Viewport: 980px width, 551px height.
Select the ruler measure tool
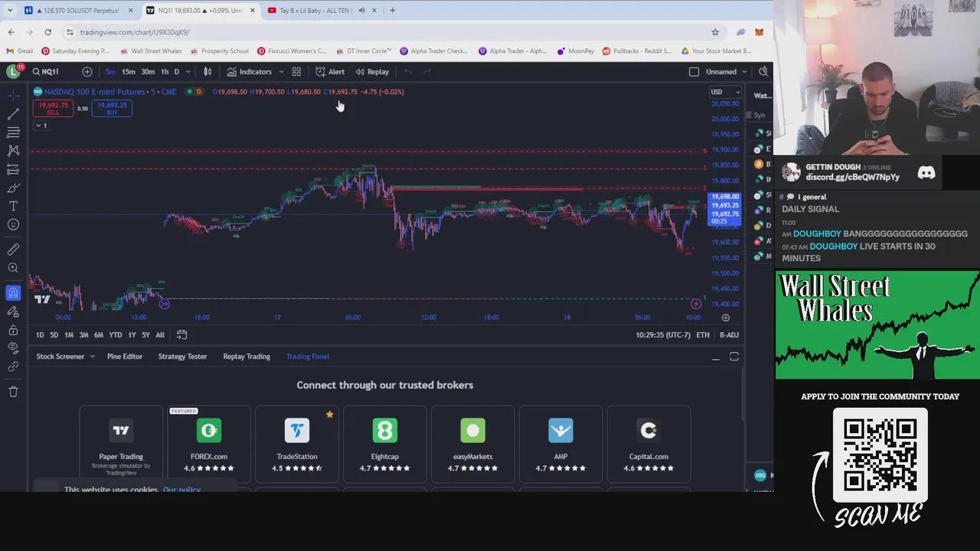(13, 249)
